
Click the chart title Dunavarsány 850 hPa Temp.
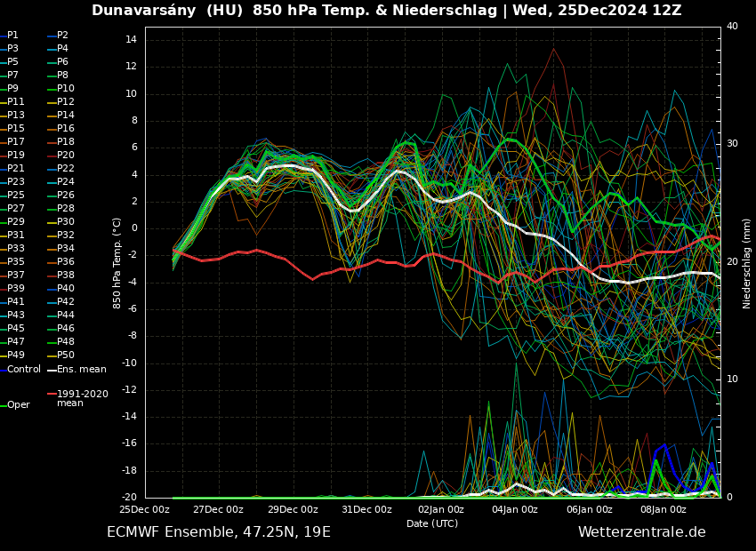(x=386, y=11)
